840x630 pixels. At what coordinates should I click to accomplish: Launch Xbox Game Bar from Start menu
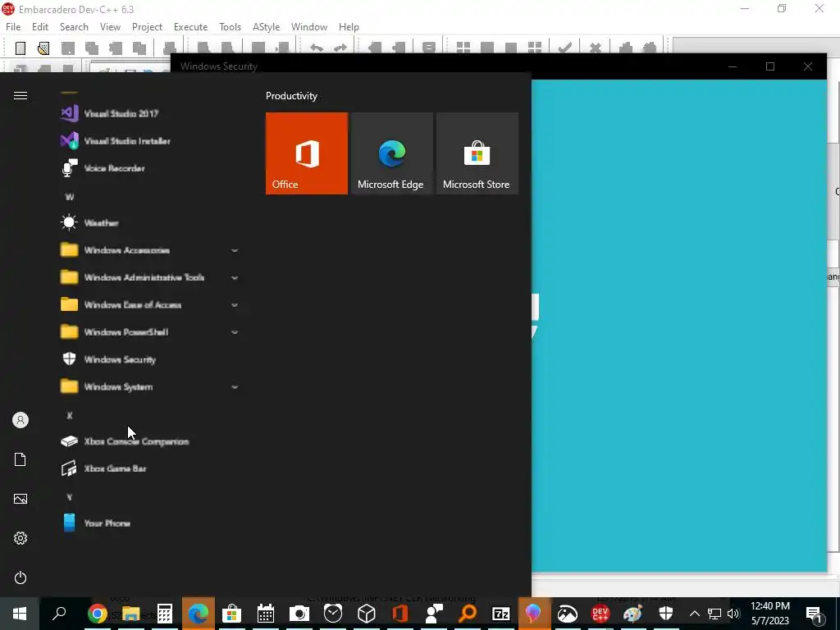click(x=149, y=468)
